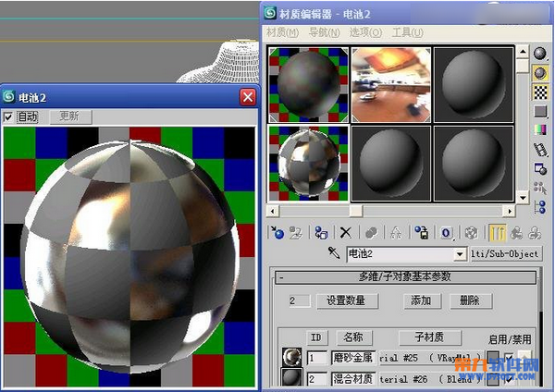Viewport: 555px width, 392px height.
Task: Toggle Show End Result icon
Action: point(497,233)
